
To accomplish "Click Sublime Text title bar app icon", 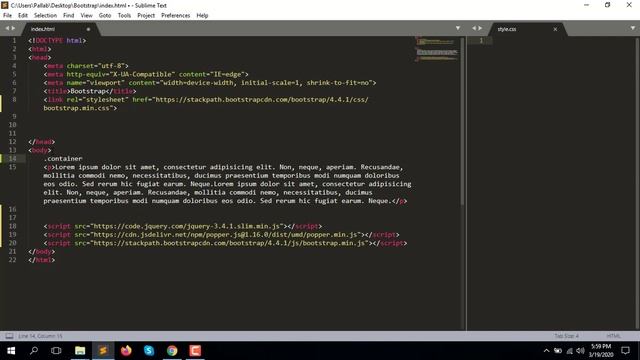I will click(4, 5).
